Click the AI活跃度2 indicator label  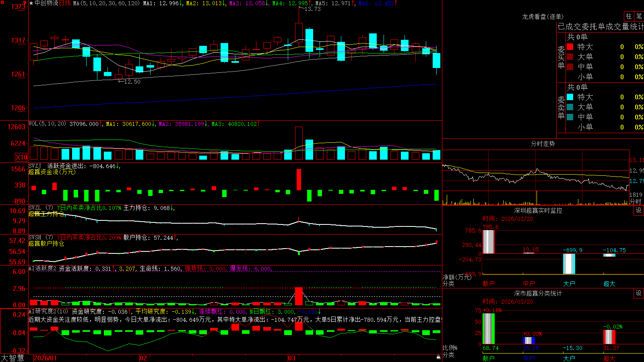[42, 268]
